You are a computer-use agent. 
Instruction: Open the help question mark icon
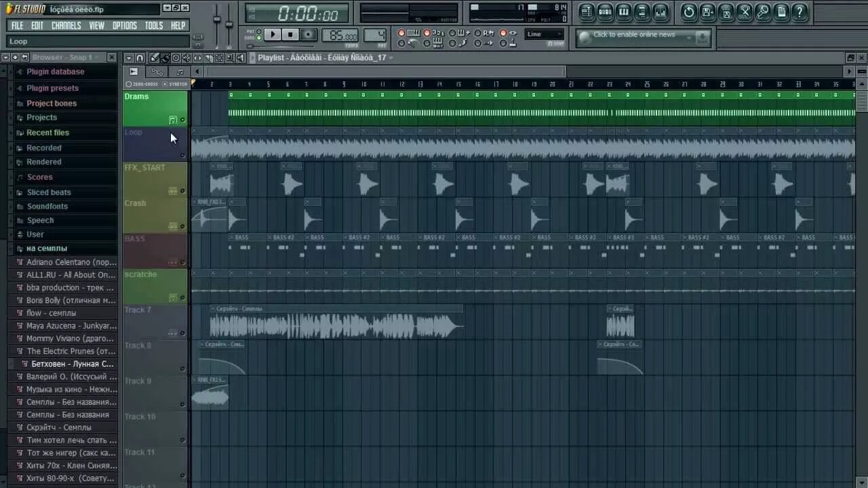[x=800, y=12]
